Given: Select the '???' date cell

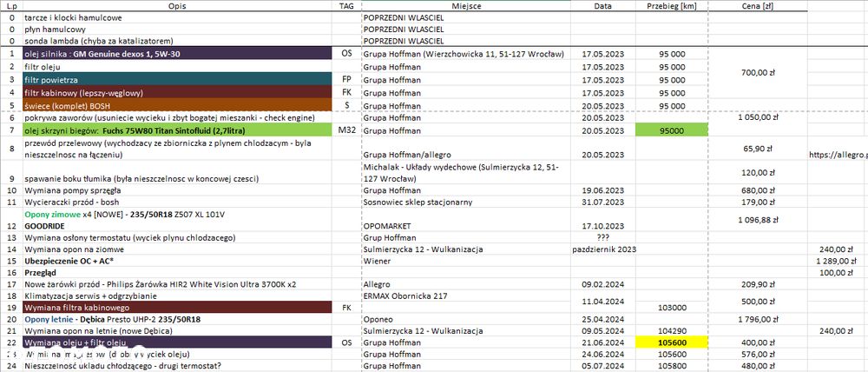Looking at the screenshot, I should tap(603, 238).
